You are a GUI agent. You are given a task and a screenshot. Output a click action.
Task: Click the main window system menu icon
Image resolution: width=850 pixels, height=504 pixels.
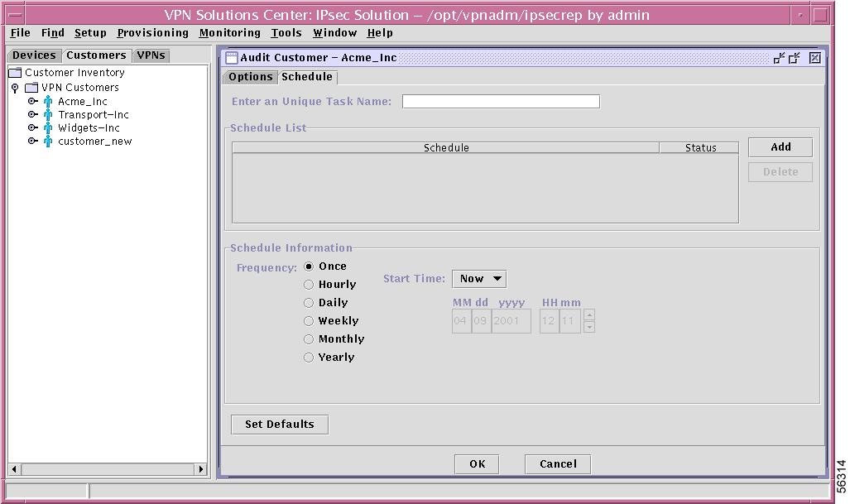point(15,15)
